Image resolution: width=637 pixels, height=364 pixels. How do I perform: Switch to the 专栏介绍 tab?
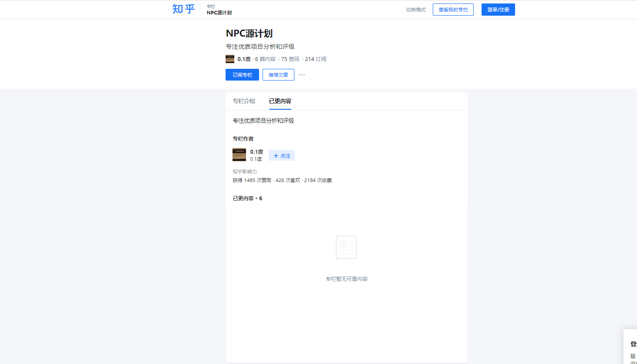[x=243, y=101]
